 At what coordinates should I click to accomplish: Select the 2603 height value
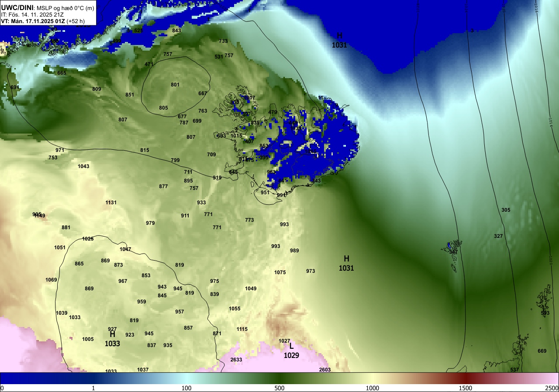[325, 370]
